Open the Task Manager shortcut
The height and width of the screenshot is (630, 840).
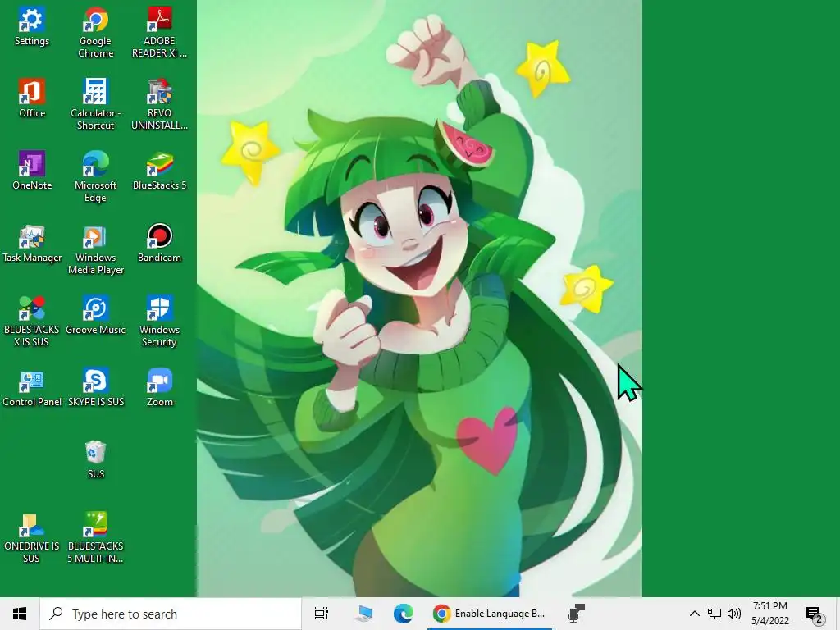(x=32, y=244)
